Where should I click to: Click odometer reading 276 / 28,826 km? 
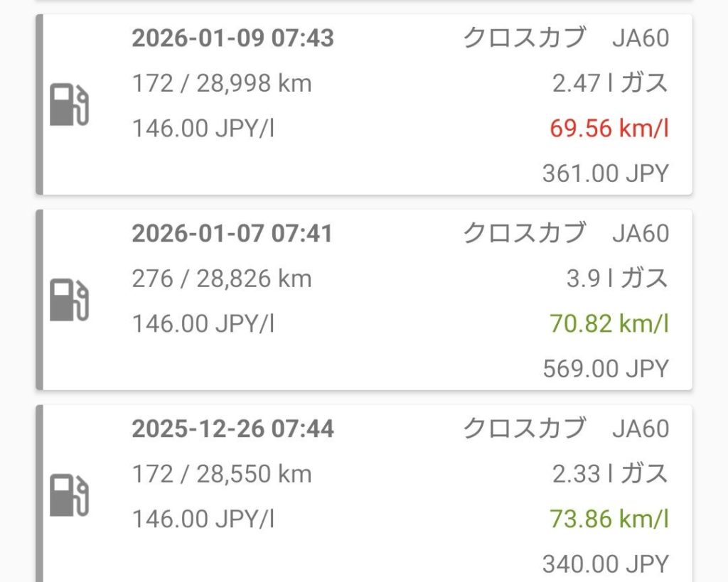coord(222,279)
